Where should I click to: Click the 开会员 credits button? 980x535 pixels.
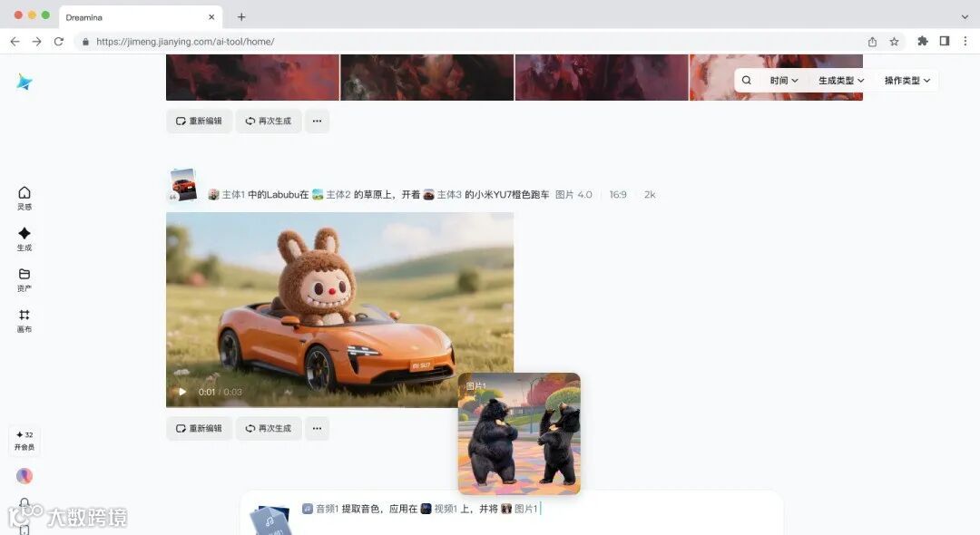[x=24, y=441]
